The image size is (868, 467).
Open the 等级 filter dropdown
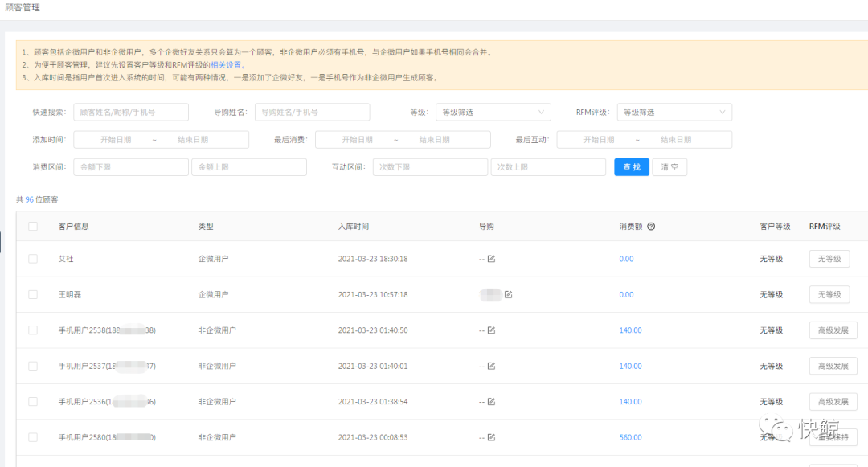(x=493, y=113)
